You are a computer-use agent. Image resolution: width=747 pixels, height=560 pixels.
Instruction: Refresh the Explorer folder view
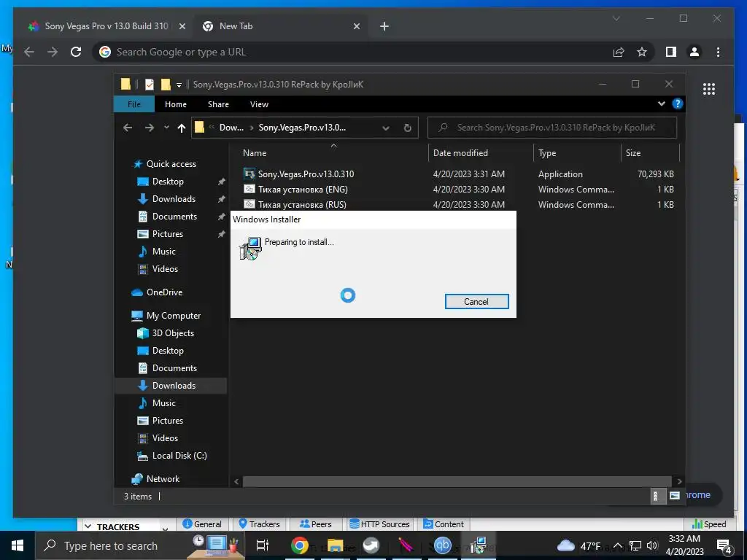click(x=407, y=128)
